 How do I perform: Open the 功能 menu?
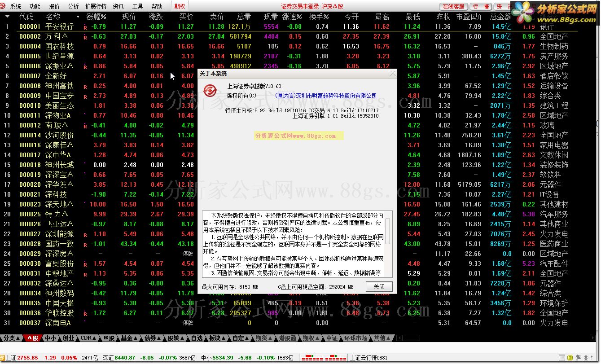pyautogui.click(x=35, y=6)
